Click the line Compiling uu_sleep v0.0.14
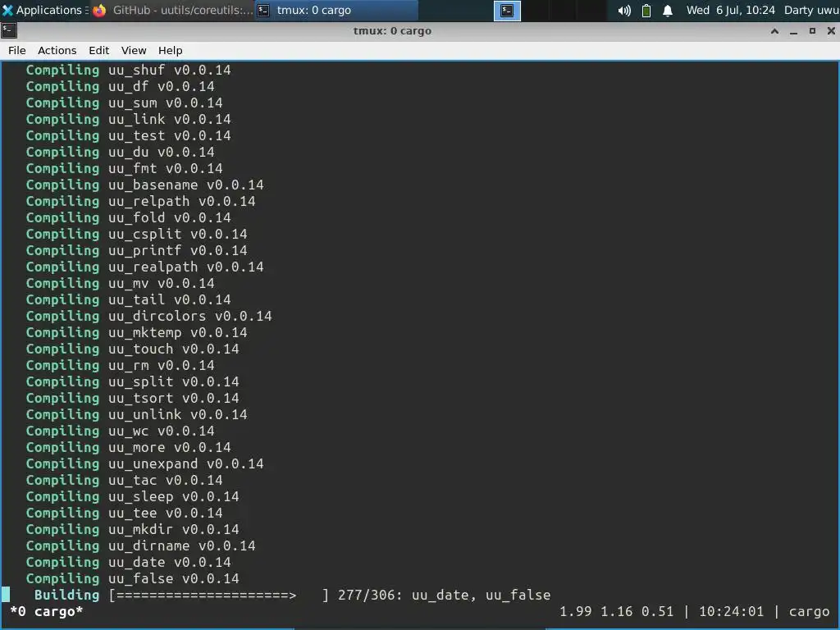This screenshot has height=630, width=840. (132, 496)
